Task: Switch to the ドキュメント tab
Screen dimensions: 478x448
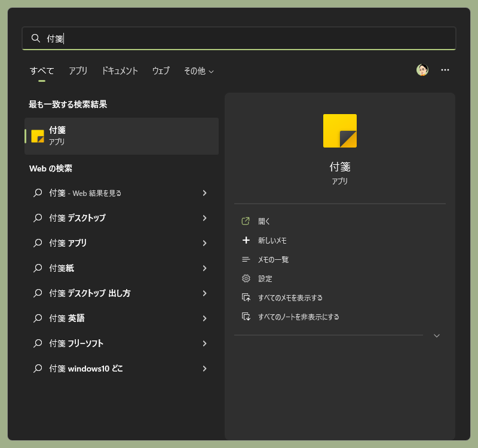Action: (x=120, y=71)
